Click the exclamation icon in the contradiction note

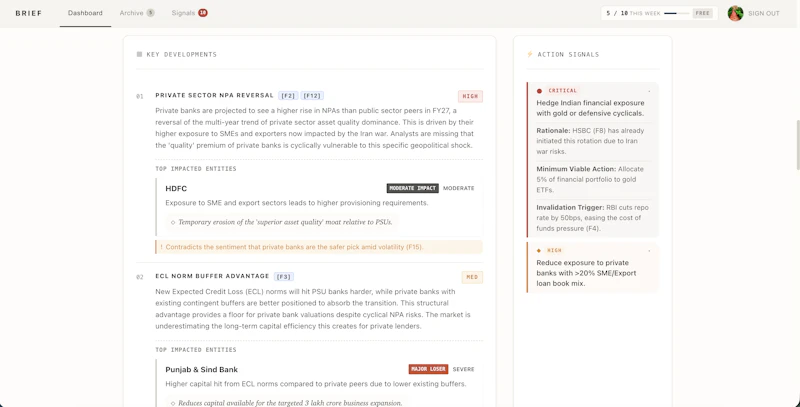(x=161, y=247)
